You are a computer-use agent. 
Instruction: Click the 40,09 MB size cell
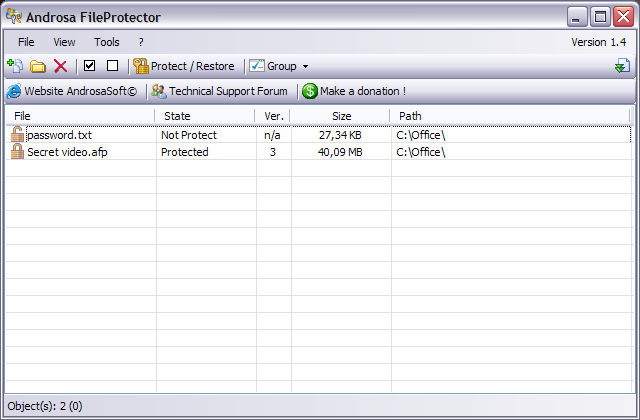pos(340,152)
